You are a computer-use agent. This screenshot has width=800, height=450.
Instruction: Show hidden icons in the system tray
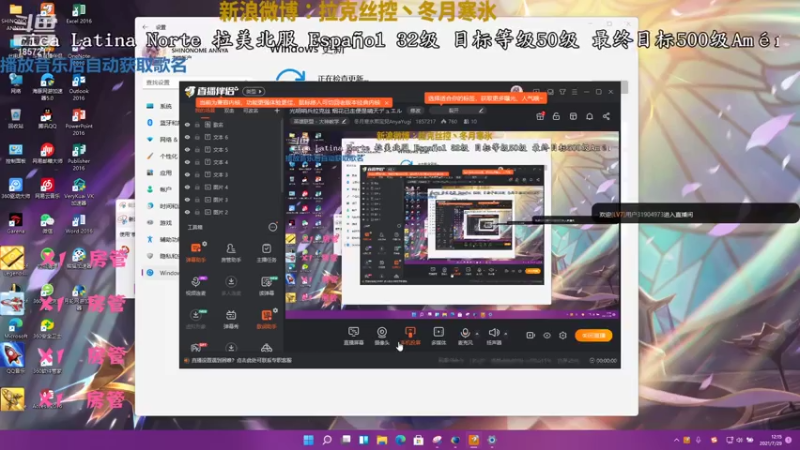coord(677,440)
